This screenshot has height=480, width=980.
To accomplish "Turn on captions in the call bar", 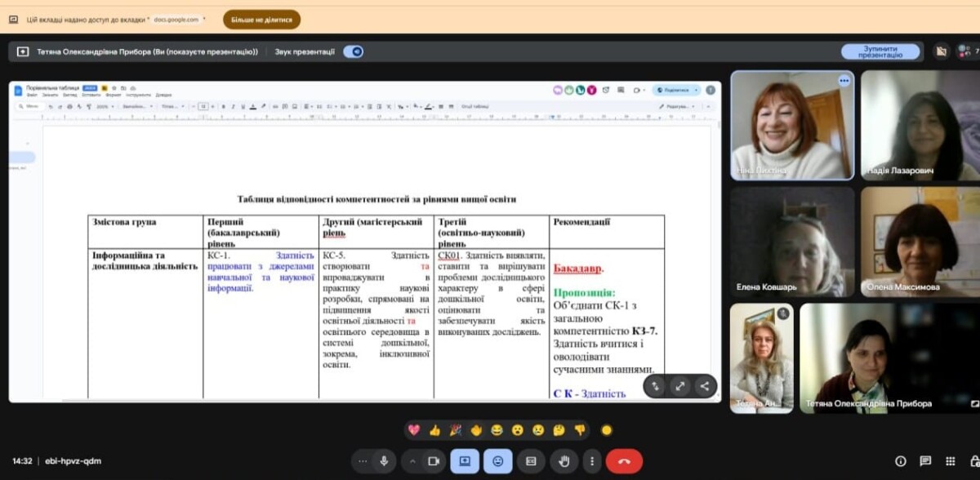I will coord(530,461).
